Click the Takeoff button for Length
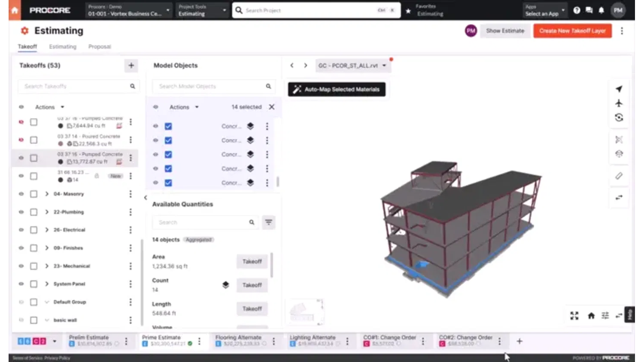The height and width of the screenshot is (362, 644). point(252,309)
